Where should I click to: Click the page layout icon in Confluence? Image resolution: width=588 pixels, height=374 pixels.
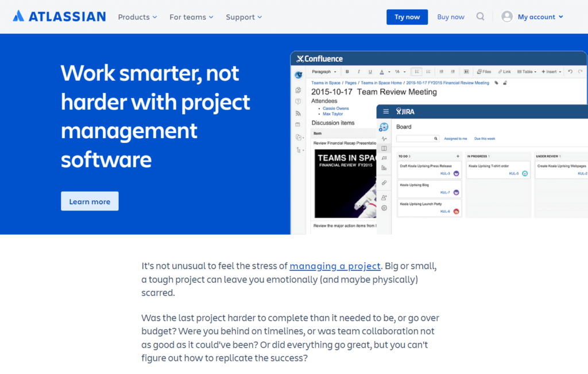(x=466, y=72)
